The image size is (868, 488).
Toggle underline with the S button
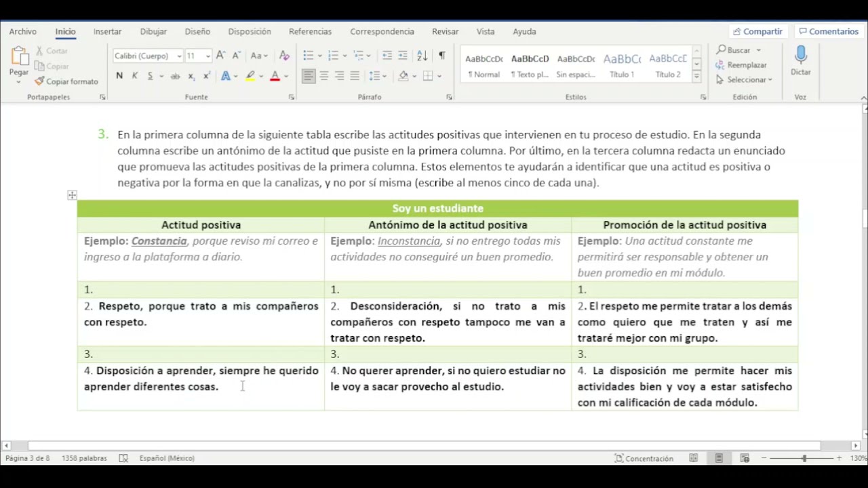click(150, 76)
